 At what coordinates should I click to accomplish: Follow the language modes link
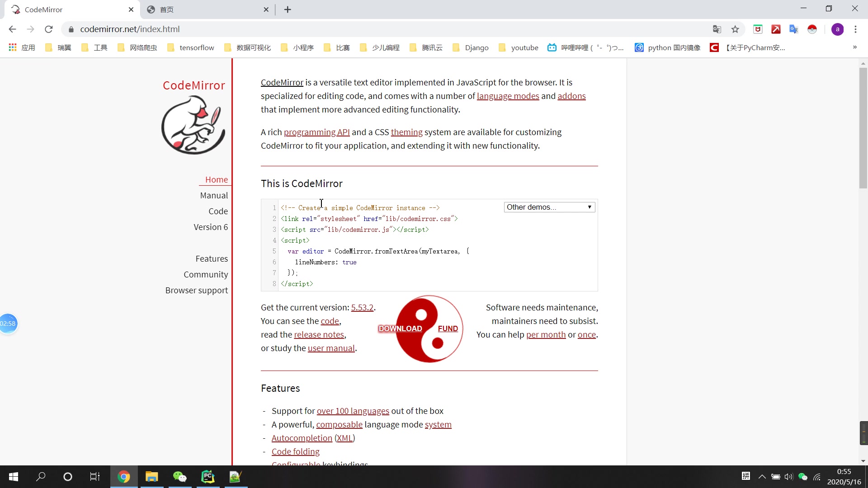point(508,96)
